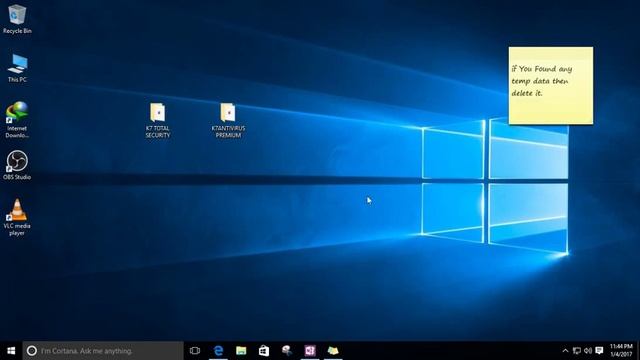Open the clock and date flyout
Image resolution: width=640 pixels, height=360 pixels.
coord(621,351)
